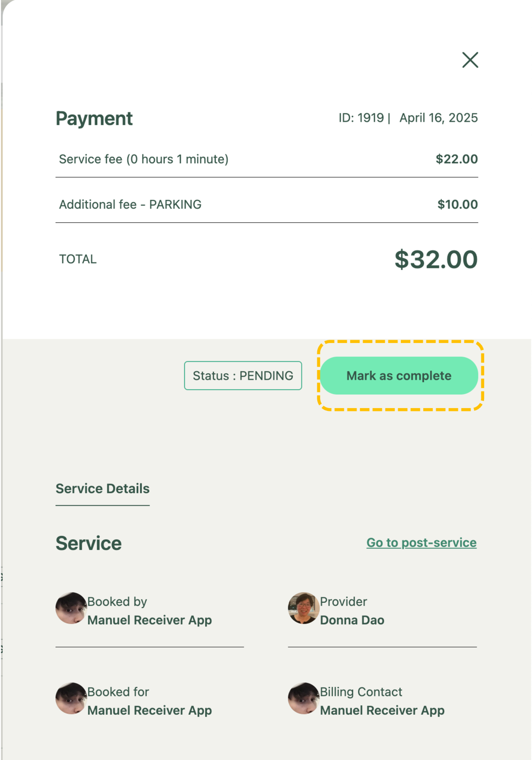Click the Booked for profile avatar
532x760 pixels.
[x=71, y=698]
